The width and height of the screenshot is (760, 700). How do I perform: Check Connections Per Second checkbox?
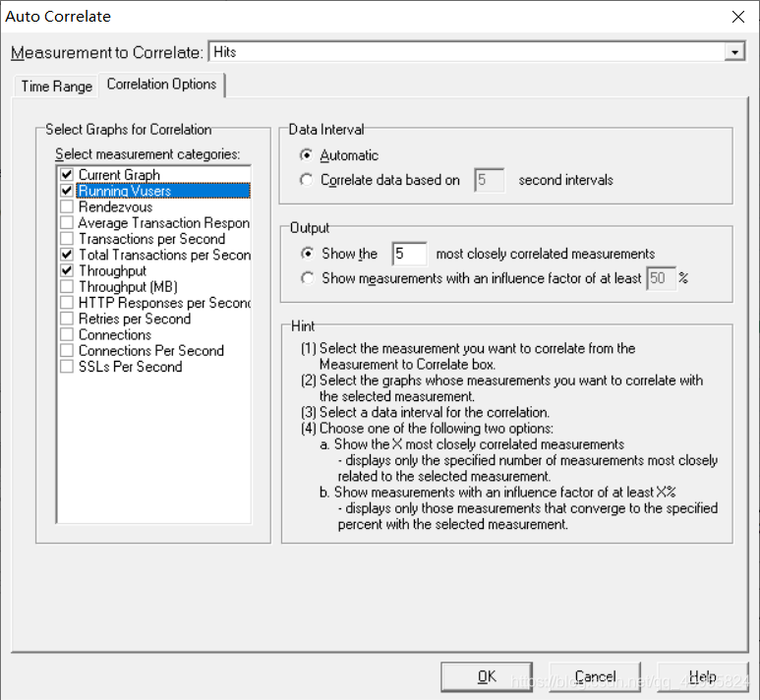[67, 350]
